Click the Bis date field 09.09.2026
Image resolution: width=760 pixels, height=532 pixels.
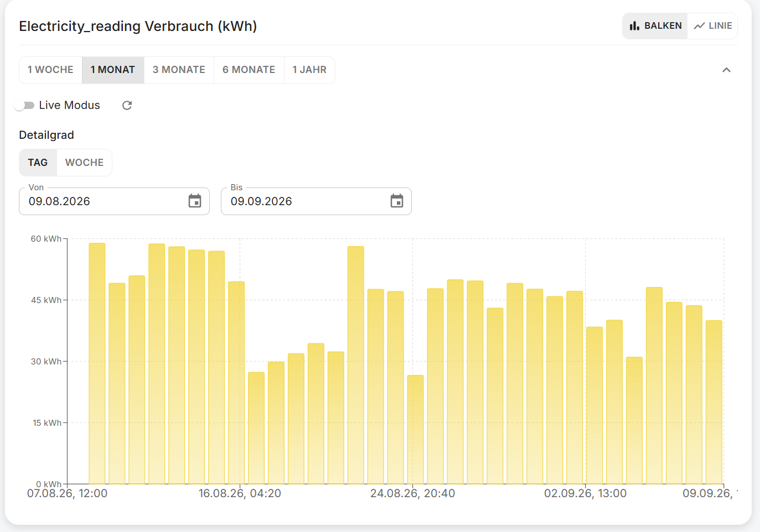click(x=316, y=201)
